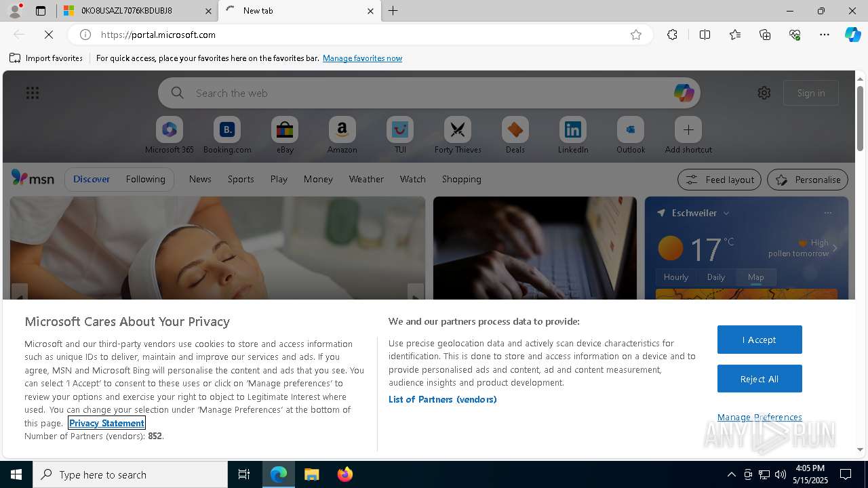This screenshot has width=868, height=488.
Task: View site information icon in address bar
Action: coord(85,35)
